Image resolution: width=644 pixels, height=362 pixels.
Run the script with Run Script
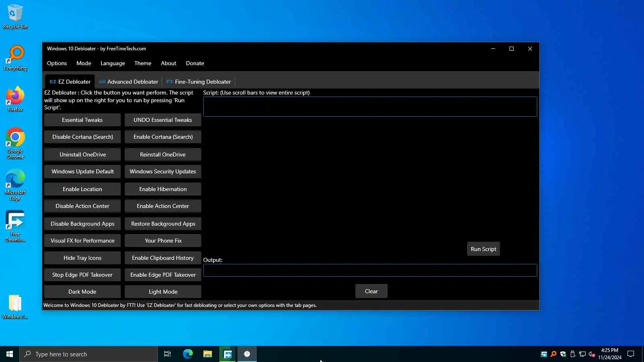click(483, 249)
